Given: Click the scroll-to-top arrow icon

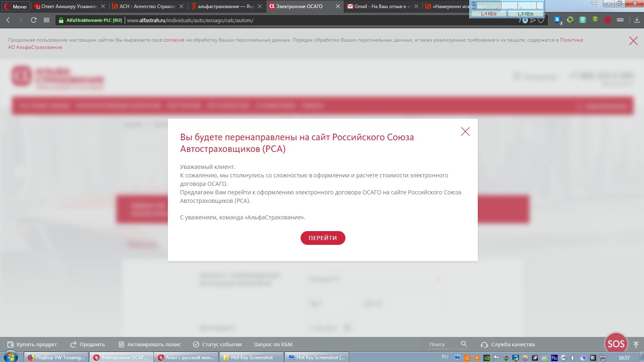Looking at the screenshot, I should click(x=636, y=345).
